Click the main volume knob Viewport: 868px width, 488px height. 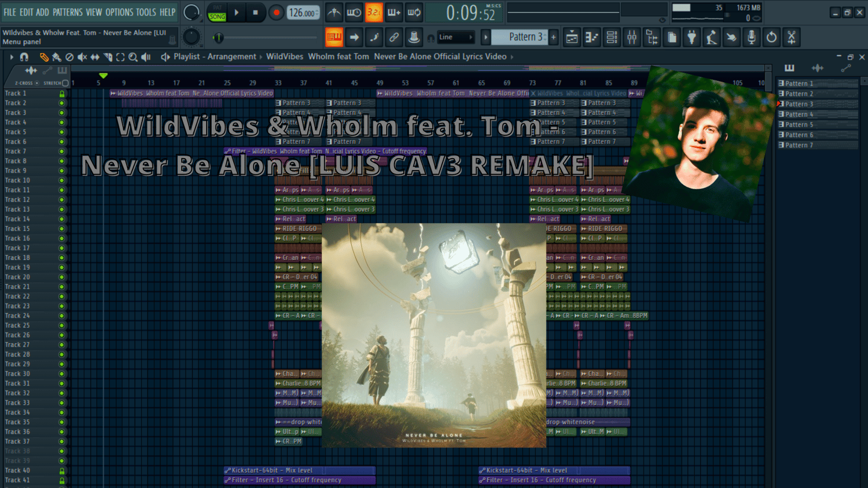point(191,12)
